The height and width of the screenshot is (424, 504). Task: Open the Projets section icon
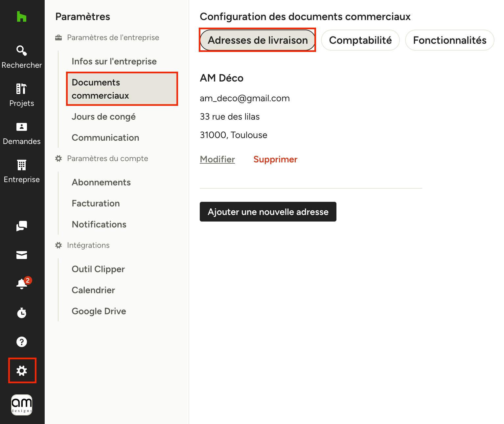[22, 89]
